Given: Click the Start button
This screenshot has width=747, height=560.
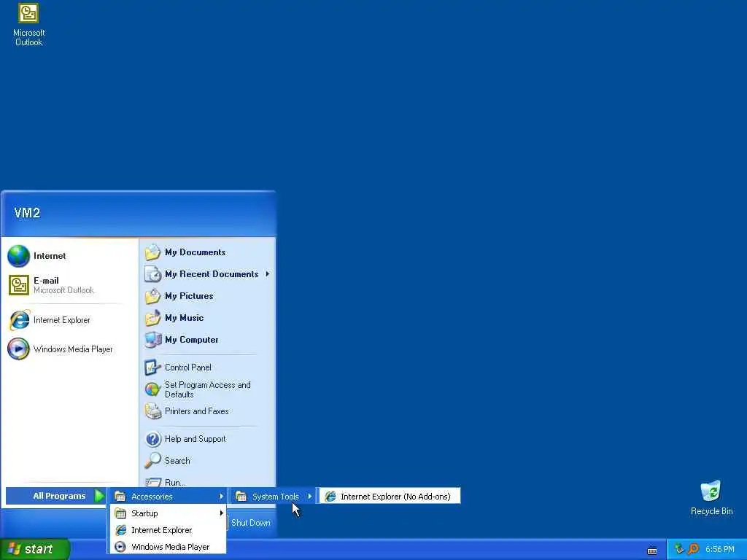Looking at the screenshot, I should (35, 549).
